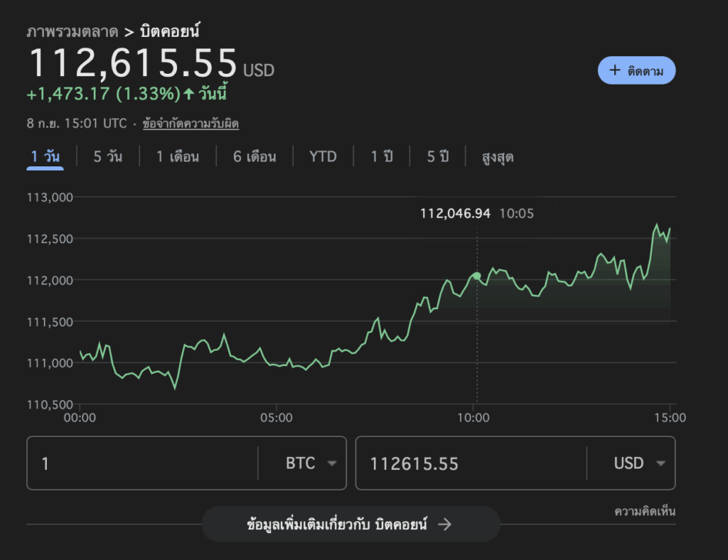Click the chart data point at 10:05
The image size is (728, 560).
[x=476, y=276]
